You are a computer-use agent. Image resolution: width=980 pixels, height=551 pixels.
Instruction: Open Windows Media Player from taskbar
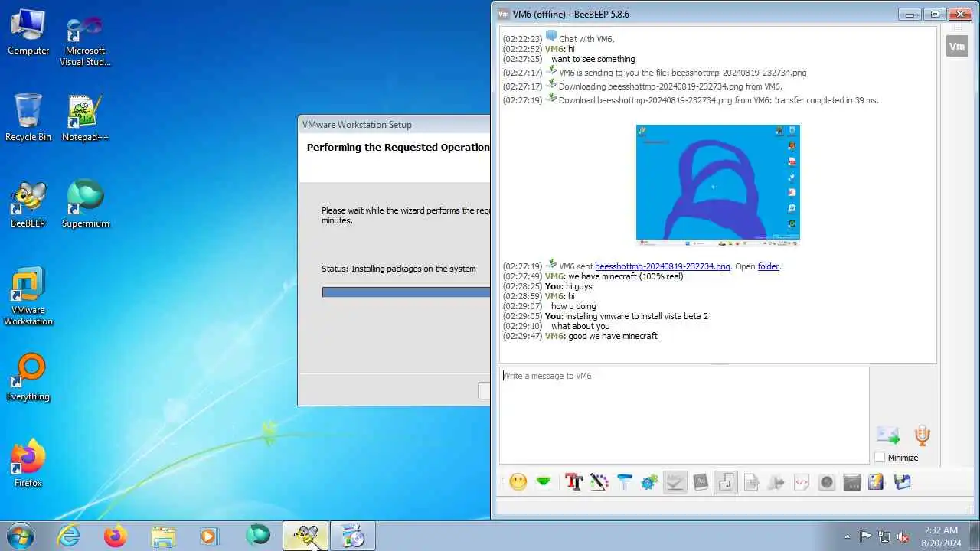point(210,536)
